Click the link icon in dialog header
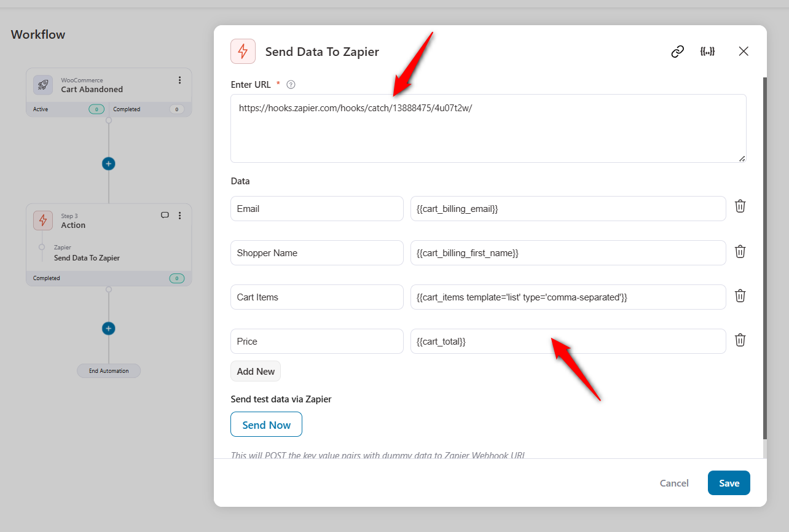 point(678,52)
